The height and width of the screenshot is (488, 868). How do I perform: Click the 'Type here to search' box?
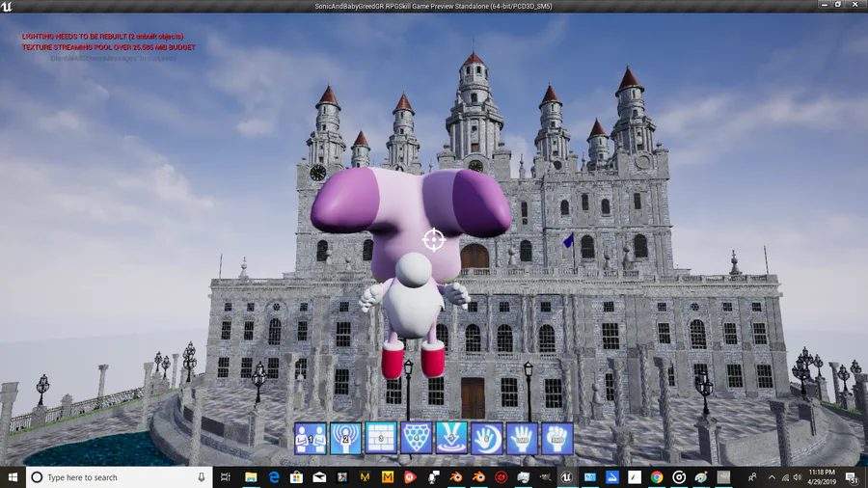pos(119,477)
